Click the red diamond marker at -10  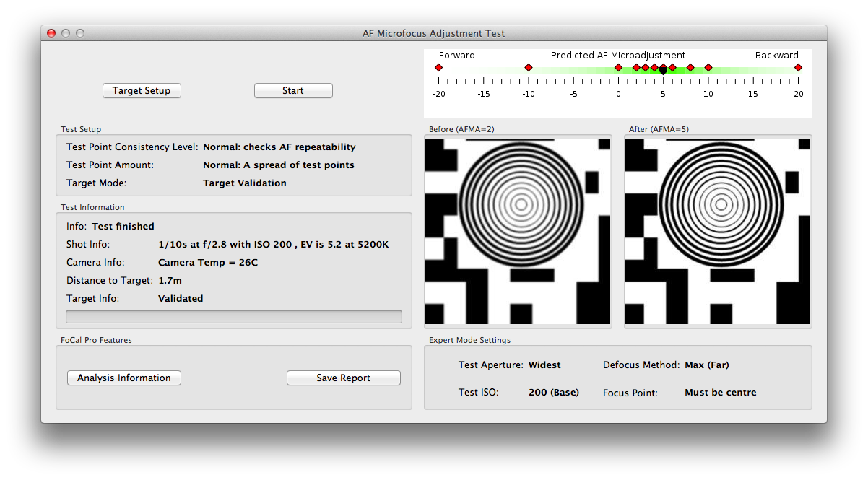click(x=529, y=67)
